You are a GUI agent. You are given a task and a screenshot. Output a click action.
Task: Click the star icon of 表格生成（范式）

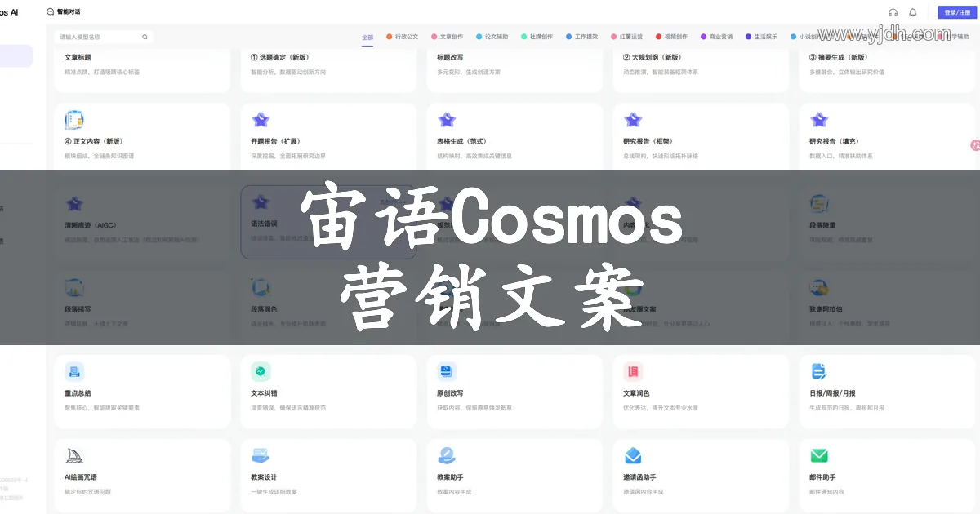point(447,120)
